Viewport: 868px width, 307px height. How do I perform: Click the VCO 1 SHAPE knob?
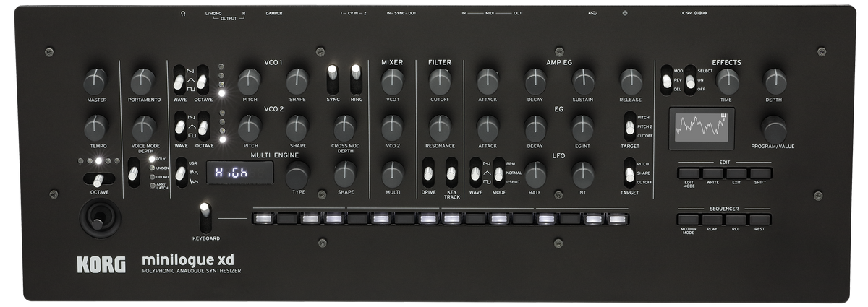click(x=297, y=81)
